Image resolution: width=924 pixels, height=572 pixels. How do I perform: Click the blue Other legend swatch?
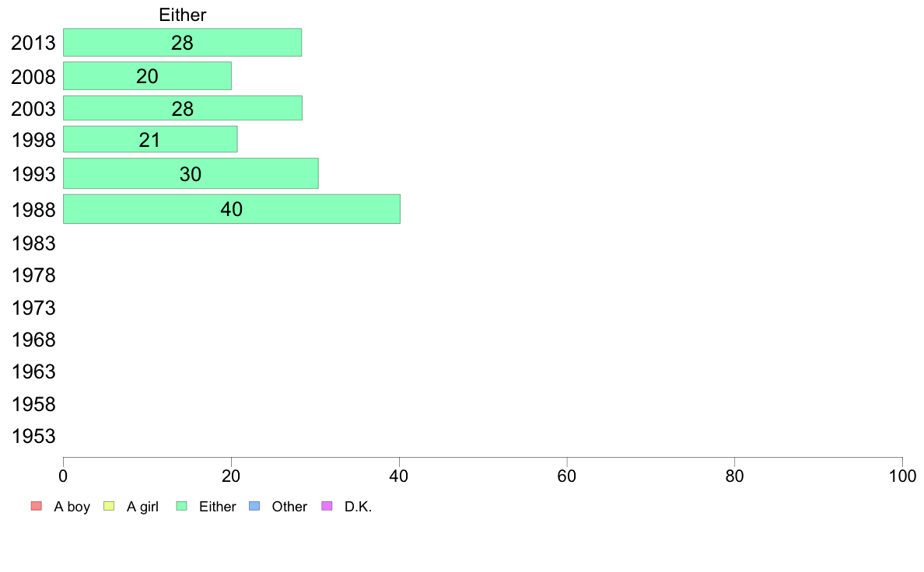tap(254, 507)
